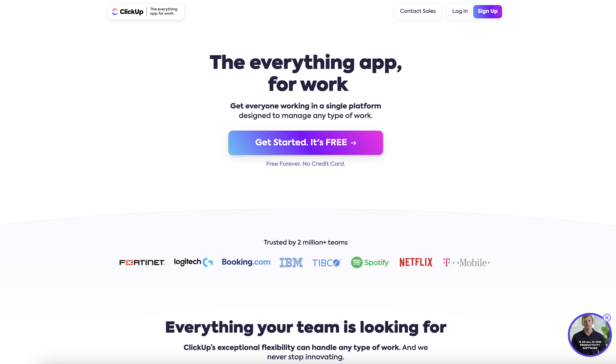Click the Free Forever No Credit Card link
The width and height of the screenshot is (616, 364).
305,164
